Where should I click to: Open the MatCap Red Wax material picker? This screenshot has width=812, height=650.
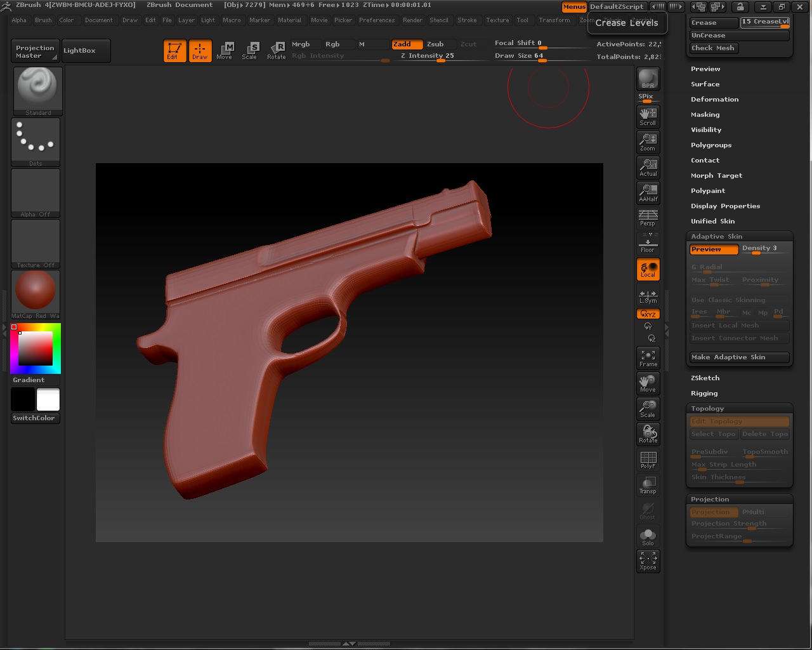tap(36, 295)
